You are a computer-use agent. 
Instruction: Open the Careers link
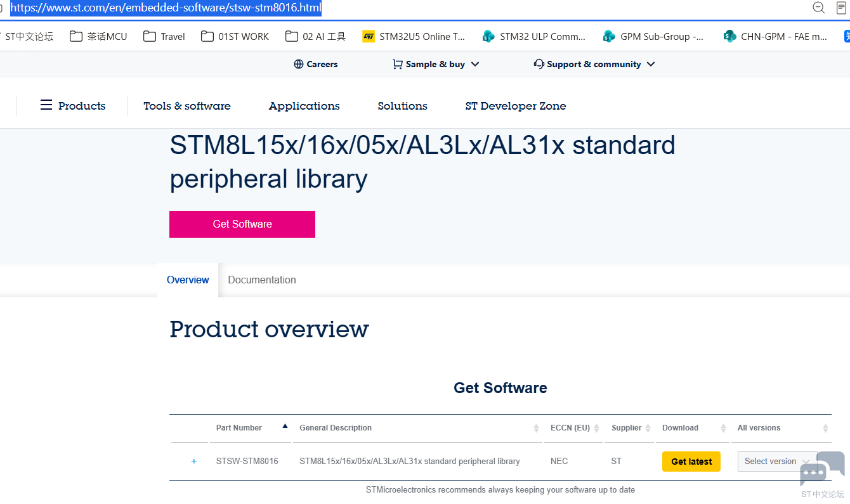point(316,64)
